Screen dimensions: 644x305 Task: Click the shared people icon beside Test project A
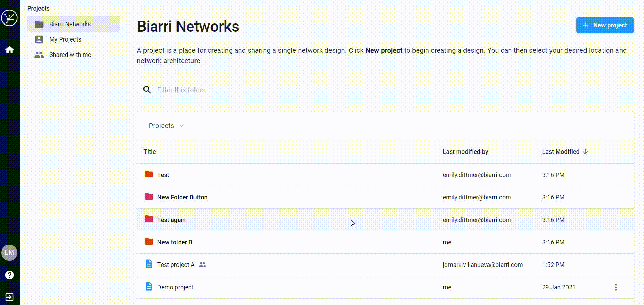202,264
